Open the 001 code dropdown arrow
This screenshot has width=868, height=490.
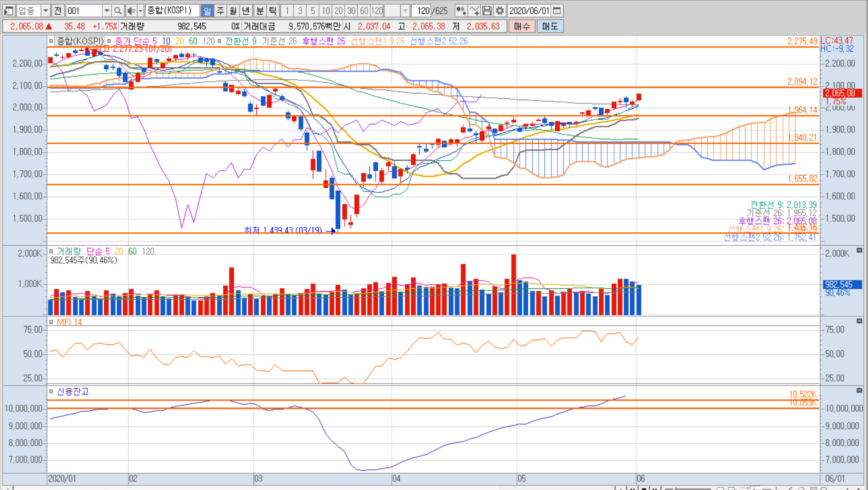click(x=106, y=10)
